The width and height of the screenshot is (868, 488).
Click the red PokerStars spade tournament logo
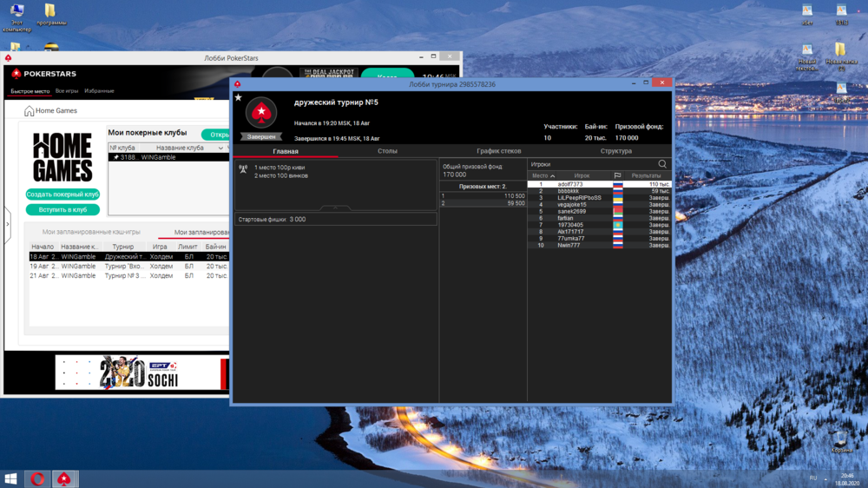coord(261,115)
